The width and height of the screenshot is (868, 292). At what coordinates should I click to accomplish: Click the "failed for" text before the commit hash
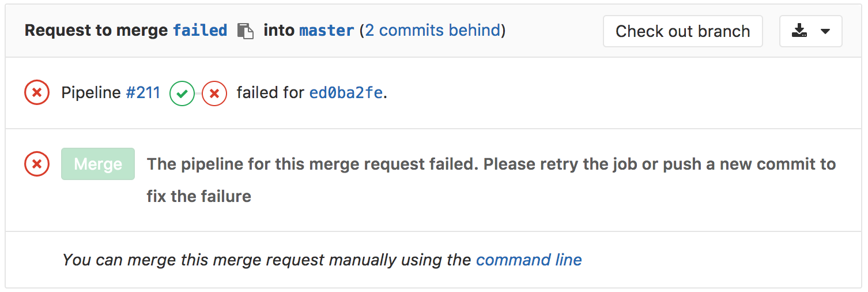coord(270,93)
